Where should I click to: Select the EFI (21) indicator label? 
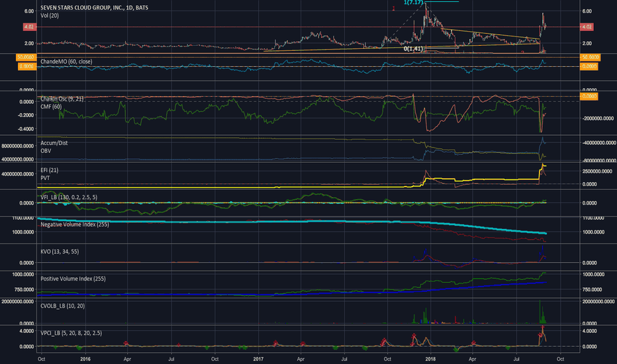pyautogui.click(x=50, y=170)
